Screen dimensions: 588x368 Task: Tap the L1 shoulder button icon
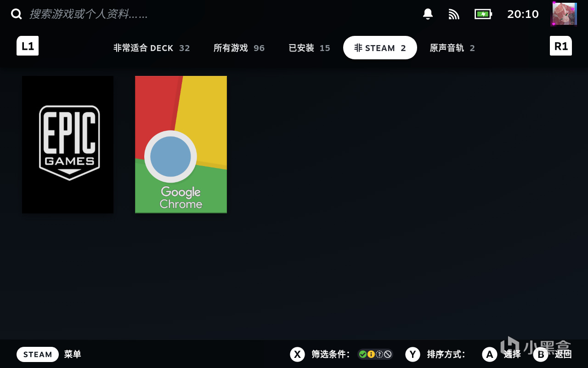(x=28, y=46)
